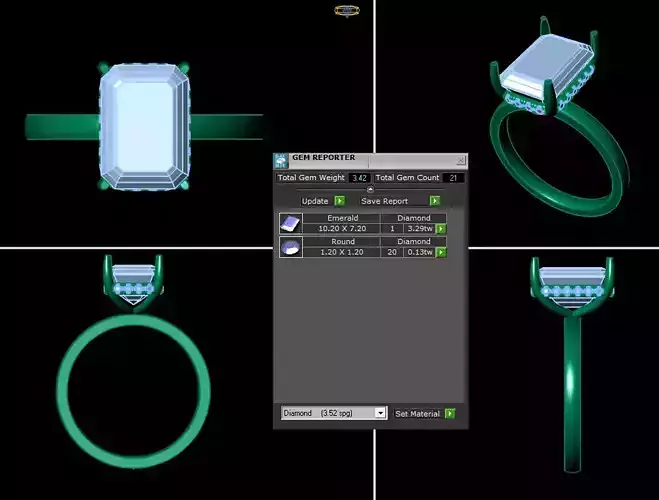Screen dimensions: 659x500
Task: Click the Gem Reporter panel logo icon
Action: pos(281,161)
